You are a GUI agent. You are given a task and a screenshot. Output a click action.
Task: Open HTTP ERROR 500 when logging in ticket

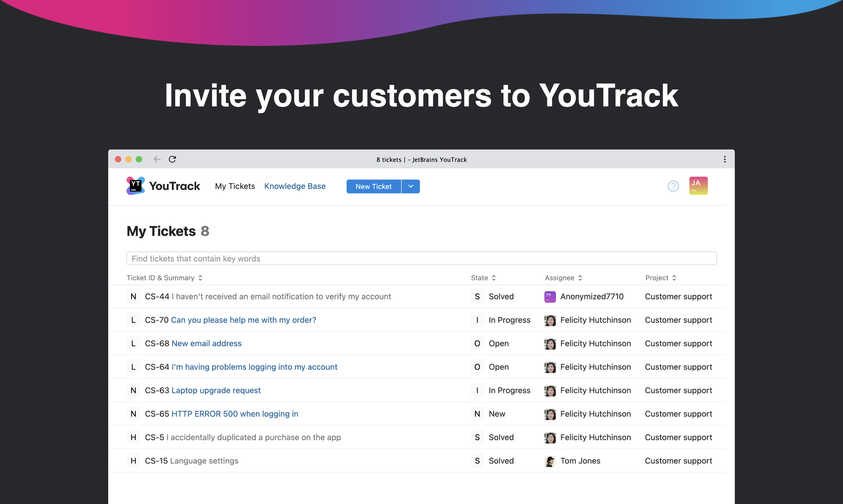click(235, 414)
